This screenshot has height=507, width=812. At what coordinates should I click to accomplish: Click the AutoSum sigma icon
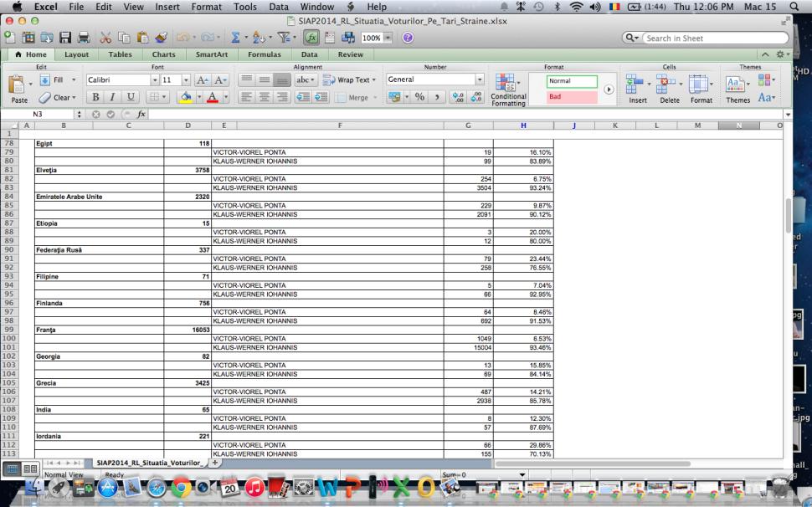tap(236, 38)
